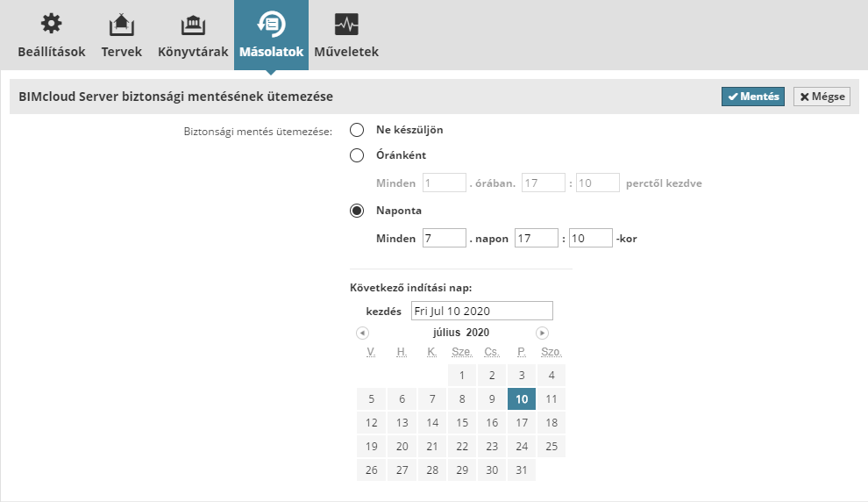Pick July 9 in the calendar
The height and width of the screenshot is (502, 868).
click(x=492, y=399)
